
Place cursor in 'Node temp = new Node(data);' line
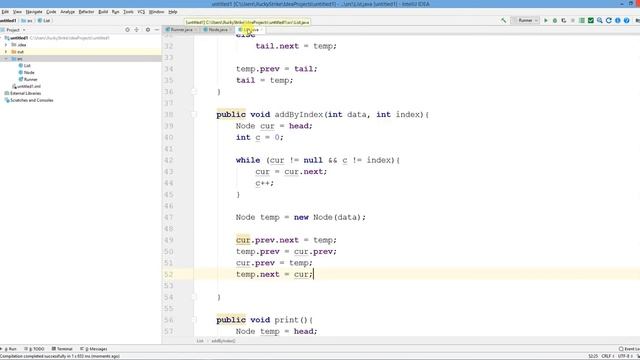click(300, 218)
